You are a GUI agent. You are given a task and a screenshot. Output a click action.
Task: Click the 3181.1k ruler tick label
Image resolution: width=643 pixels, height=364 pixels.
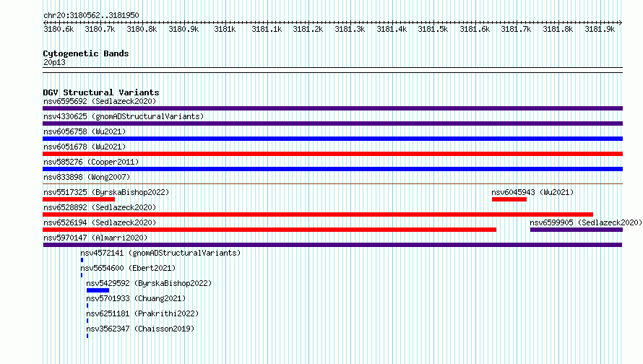[267, 29]
